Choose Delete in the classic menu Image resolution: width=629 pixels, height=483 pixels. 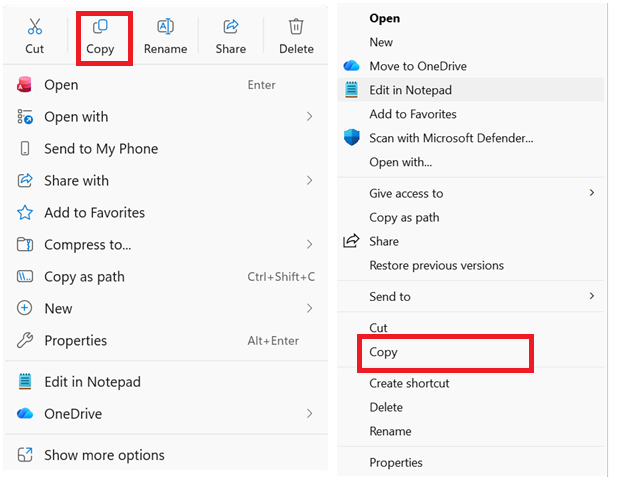pyautogui.click(x=471, y=407)
